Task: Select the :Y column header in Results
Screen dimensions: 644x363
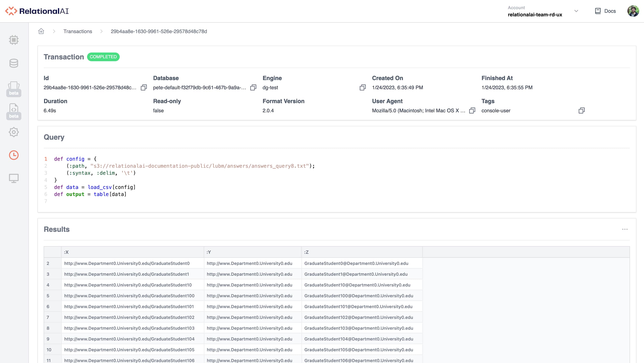Action: click(x=209, y=252)
